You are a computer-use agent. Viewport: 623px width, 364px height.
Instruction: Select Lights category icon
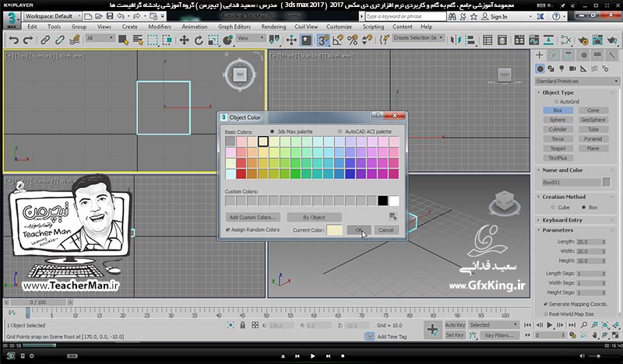tap(561, 68)
